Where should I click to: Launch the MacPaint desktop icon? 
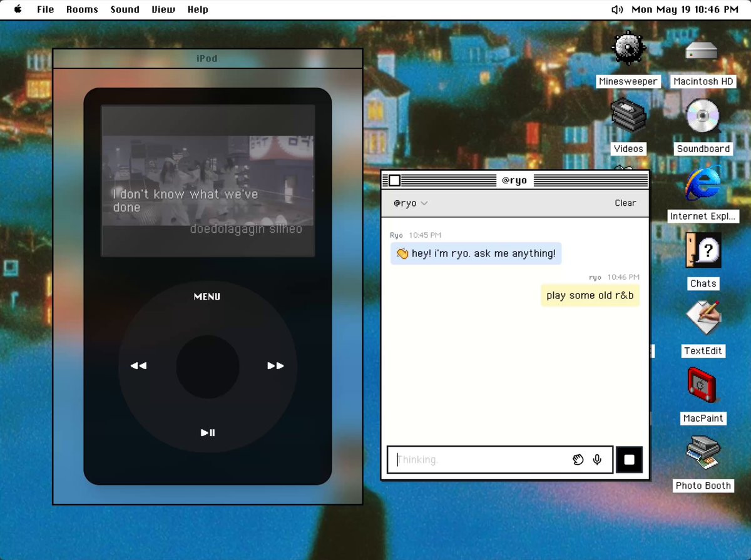point(703,385)
